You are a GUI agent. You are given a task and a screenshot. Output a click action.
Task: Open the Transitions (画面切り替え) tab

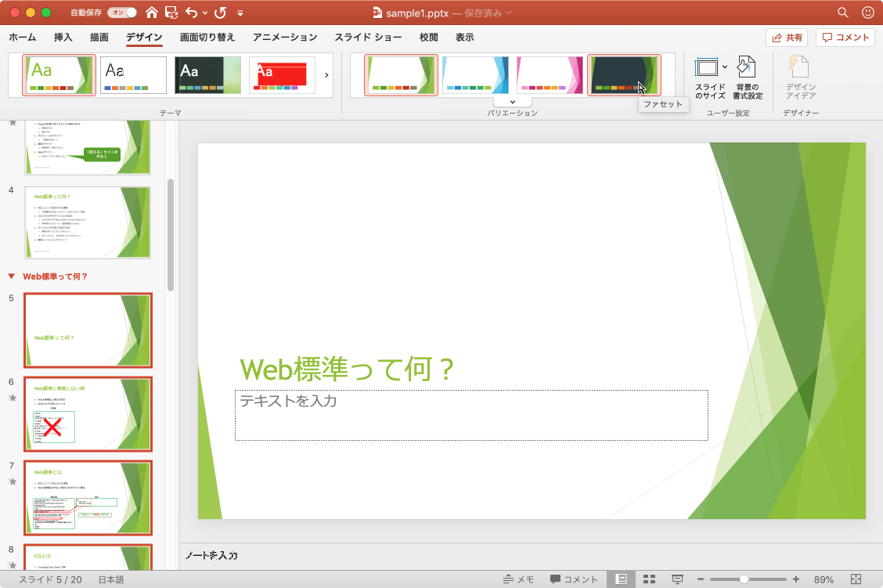pos(207,37)
